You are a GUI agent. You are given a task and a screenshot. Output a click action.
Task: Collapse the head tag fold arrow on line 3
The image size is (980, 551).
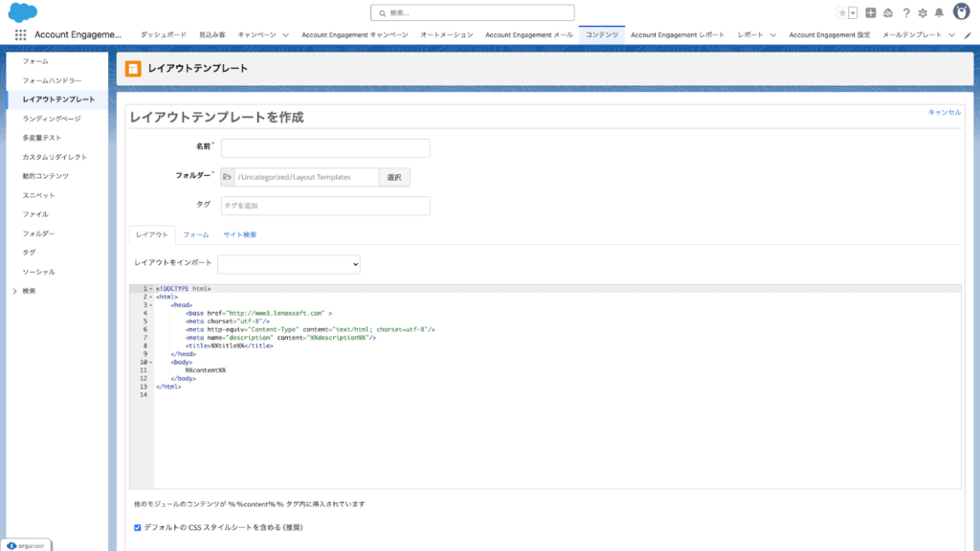(151, 305)
